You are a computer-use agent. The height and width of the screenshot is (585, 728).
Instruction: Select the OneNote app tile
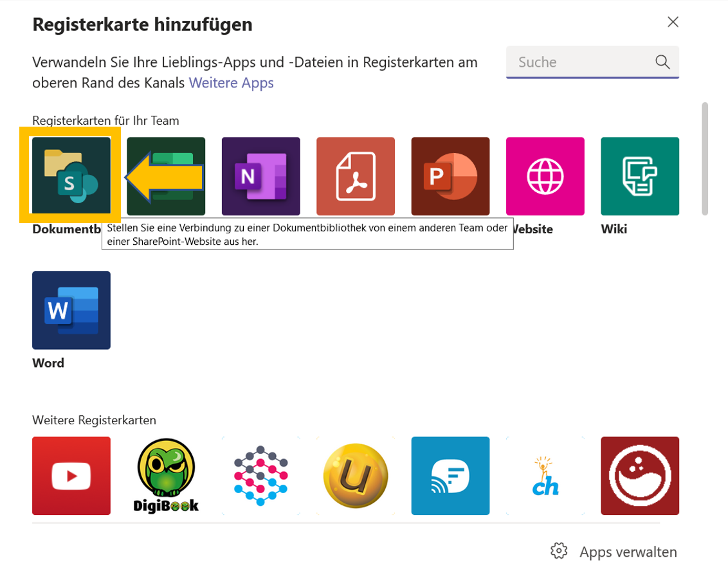click(x=261, y=176)
